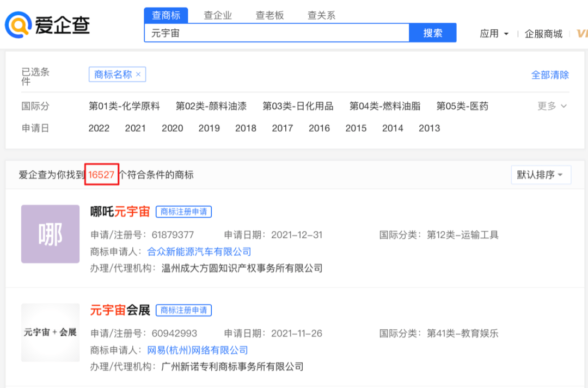
Task: Click 商标注册申请 tag beside 元宇宙会展
Action: point(184,310)
